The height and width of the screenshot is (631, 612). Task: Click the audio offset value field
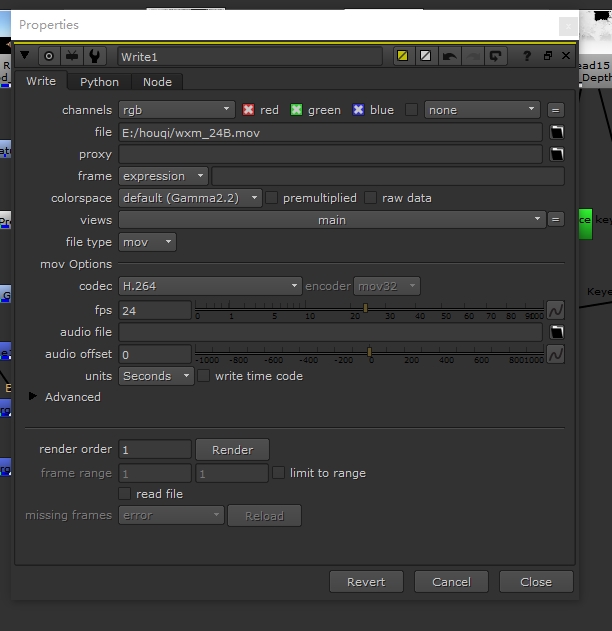155,354
